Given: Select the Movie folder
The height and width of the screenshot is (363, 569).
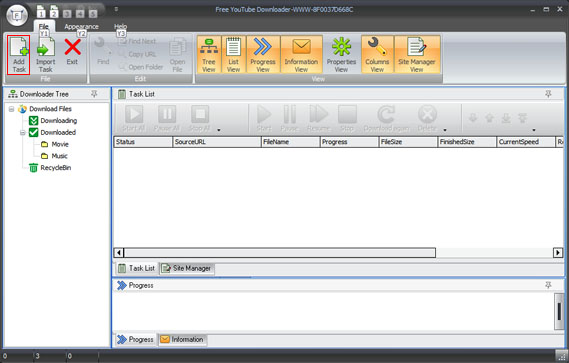Looking at the screenshot, I should tap(60, 144).
